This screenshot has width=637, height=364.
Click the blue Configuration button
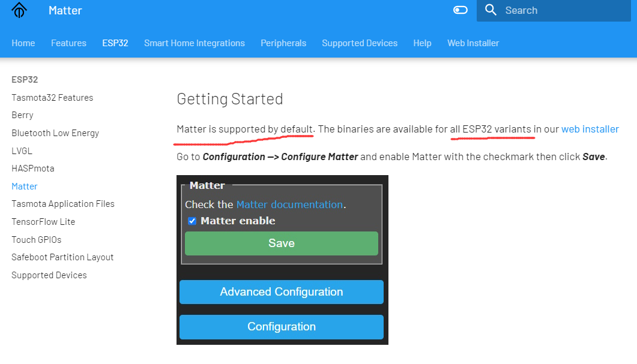(x=281, y=327)
